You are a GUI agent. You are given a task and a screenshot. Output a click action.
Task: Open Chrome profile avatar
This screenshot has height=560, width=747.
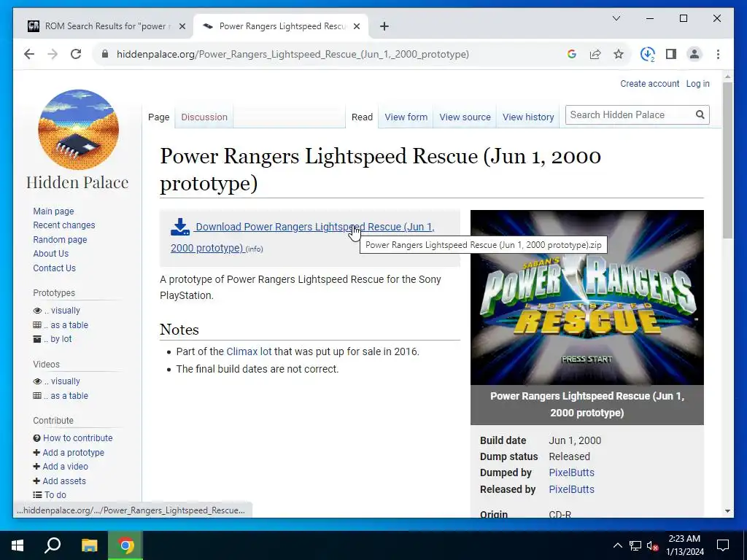pyautogui.click(x=694, y=54)
